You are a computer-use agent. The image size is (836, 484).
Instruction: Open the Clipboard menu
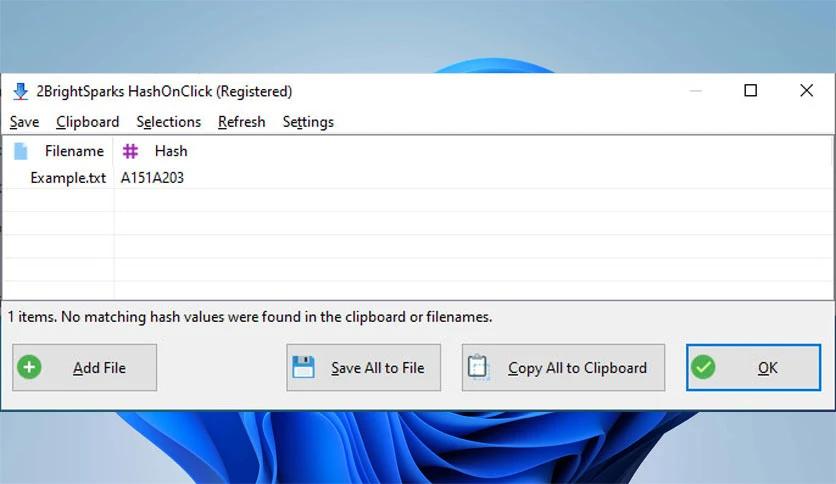tap(88, 122)
